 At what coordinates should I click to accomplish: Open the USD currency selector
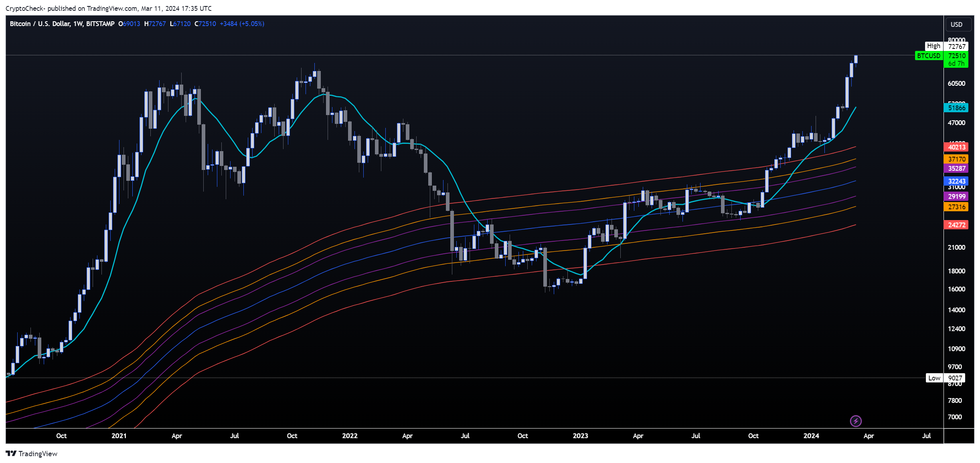(x=958, y=24)
